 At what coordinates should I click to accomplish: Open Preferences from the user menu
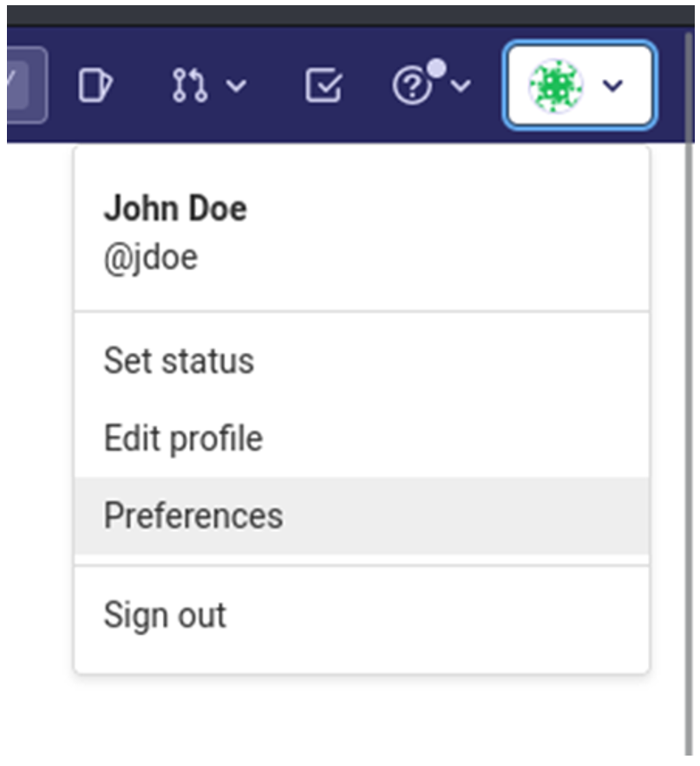193,516
